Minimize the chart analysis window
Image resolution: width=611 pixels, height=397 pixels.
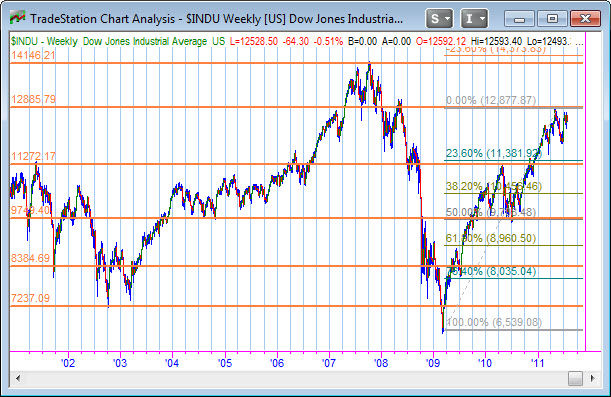point(519,18)
